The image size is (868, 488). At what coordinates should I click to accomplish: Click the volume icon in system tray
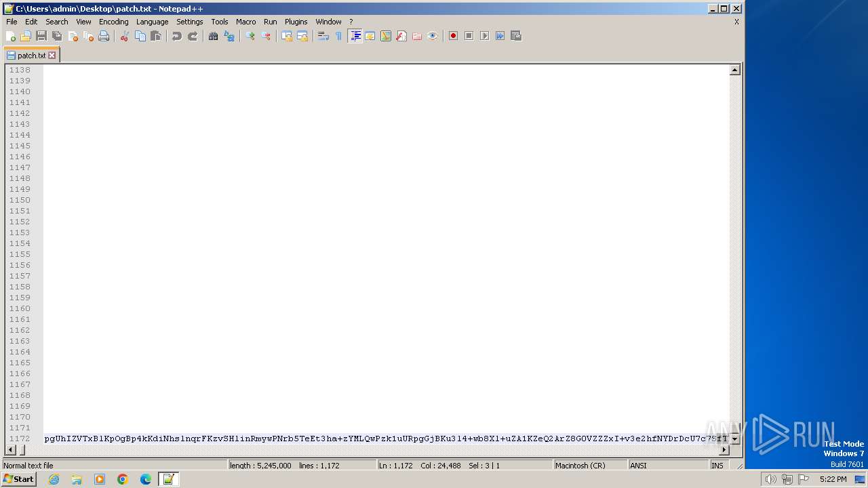click(770, 479)
